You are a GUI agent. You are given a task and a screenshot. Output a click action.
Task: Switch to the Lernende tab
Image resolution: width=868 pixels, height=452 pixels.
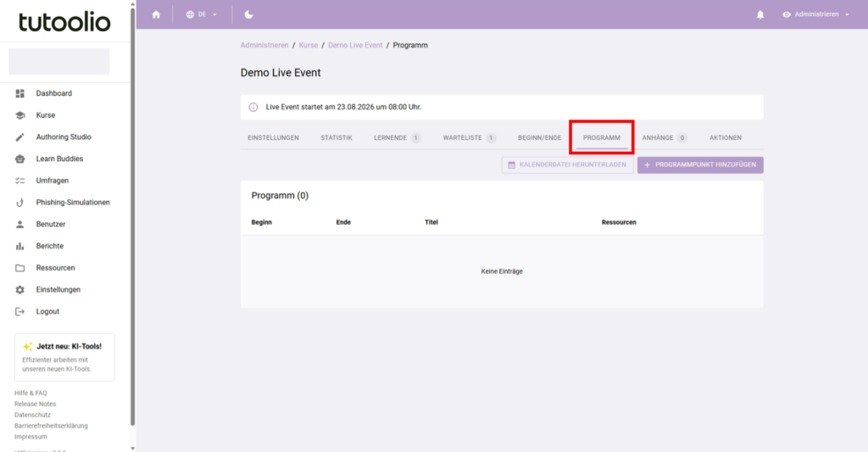point(397,138)
